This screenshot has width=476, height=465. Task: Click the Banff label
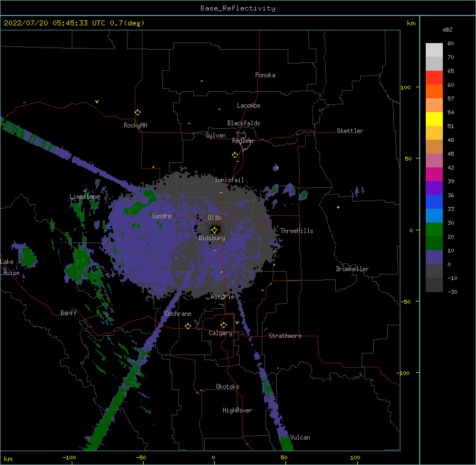(68, 313)
